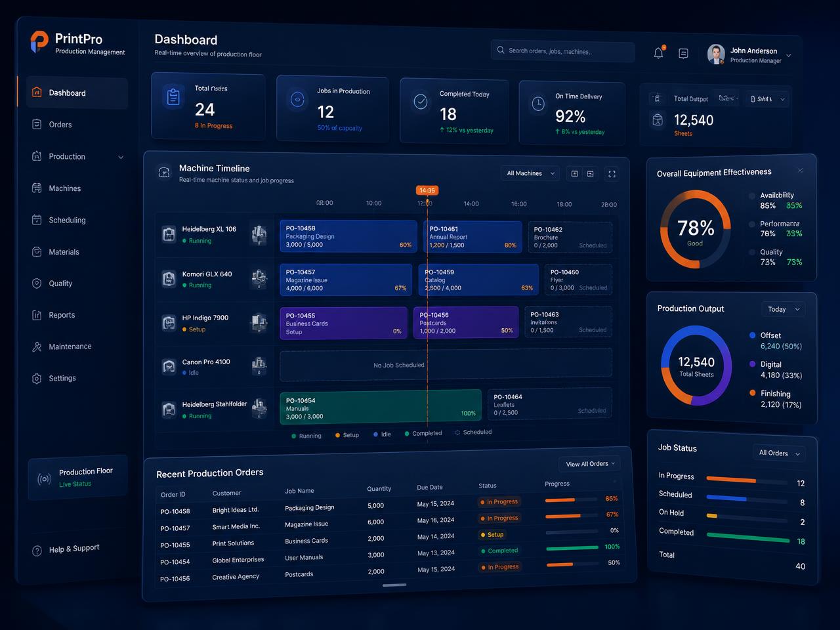Open the All Machines dropdown
This screenshot has height=630, width=840.
[x=530, y=173]
